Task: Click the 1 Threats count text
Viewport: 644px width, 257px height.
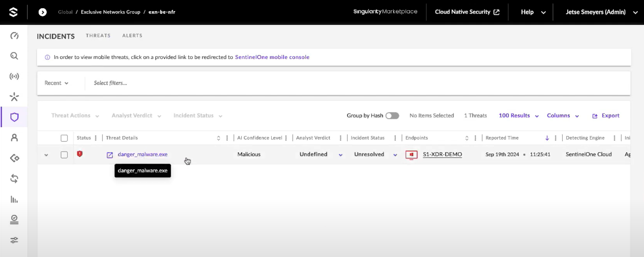Action: pyautogui.click(x=475, y=116)
